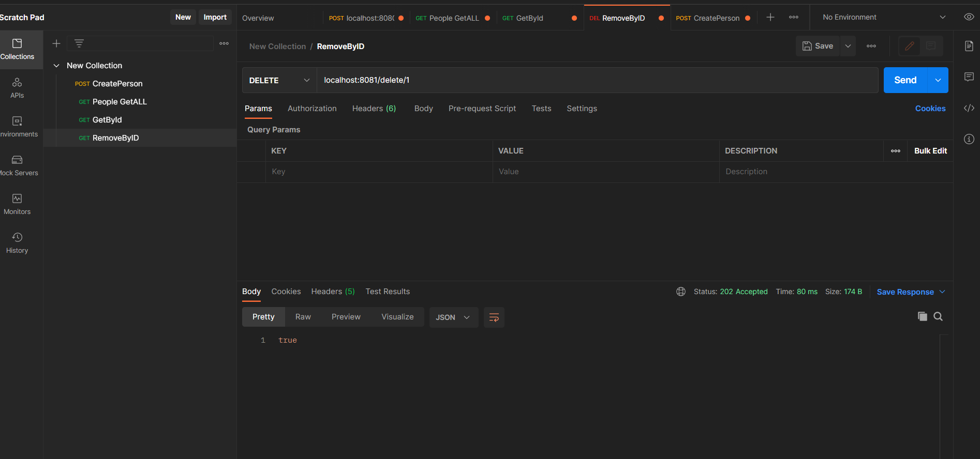Image resolution: width=980 pixels, height=459 pixels.
Task: Open the APIs sidebar panel
Action: tap(17, 88)
